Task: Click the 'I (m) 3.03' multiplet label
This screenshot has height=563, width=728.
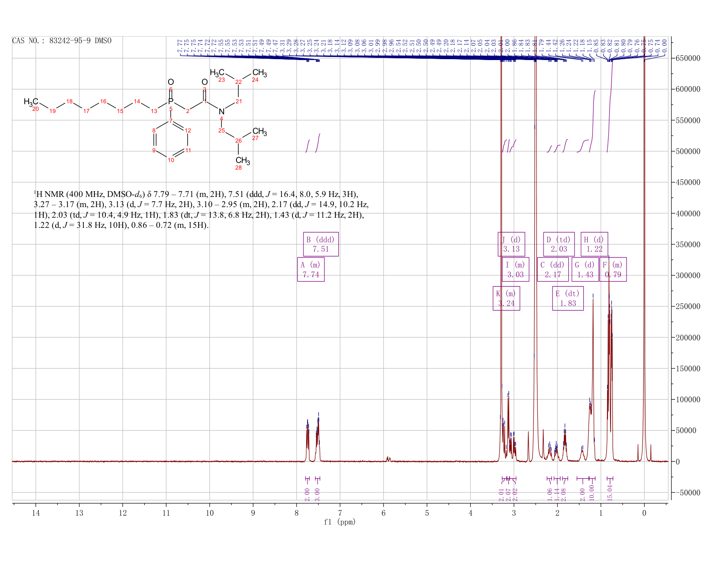Action: pos(515,269)
